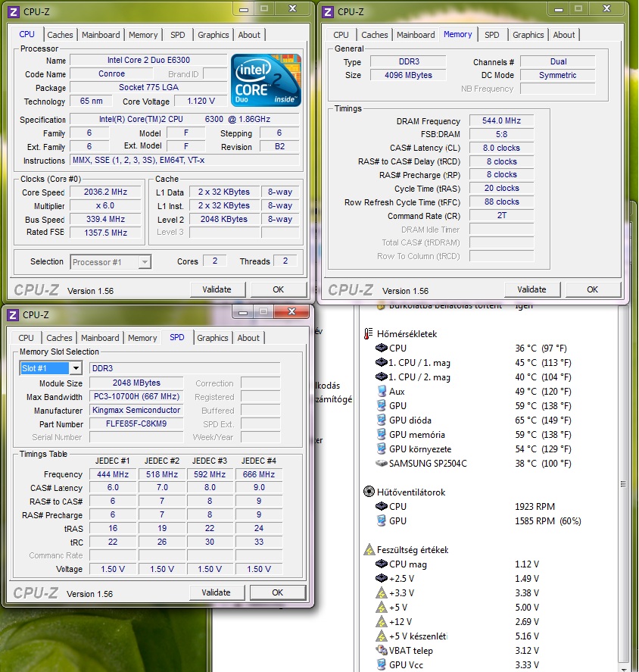
Task: Click the Intel Core 2 Duo logo
Action: [x=266, y=80]
